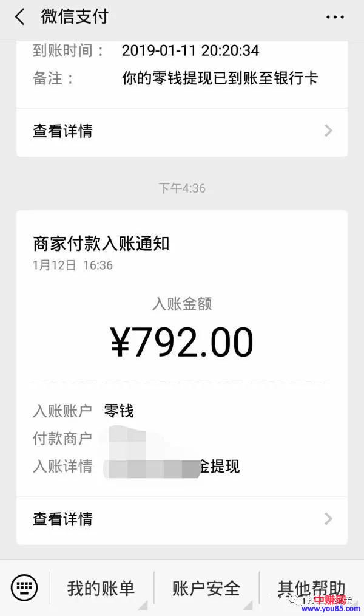Screen dimensions: 364x616
Task: Tap the back arrow beside 微信支付
Action: [20, 17]
